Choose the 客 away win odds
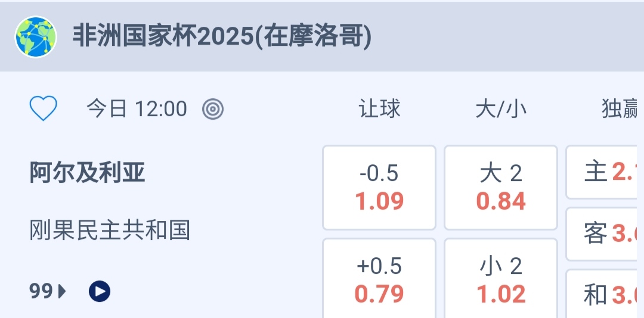This screenshot has width=644, height=318. click(603, 233)
